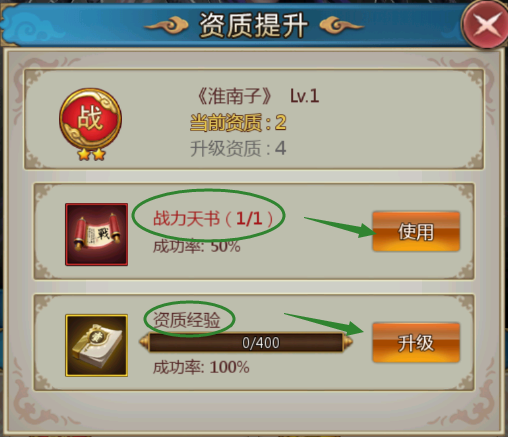Image resolution: width=508 pixels, height=437 pixels.
Task: Click the red scroll 战力天书 item icon
Action: tap(96, 234)
